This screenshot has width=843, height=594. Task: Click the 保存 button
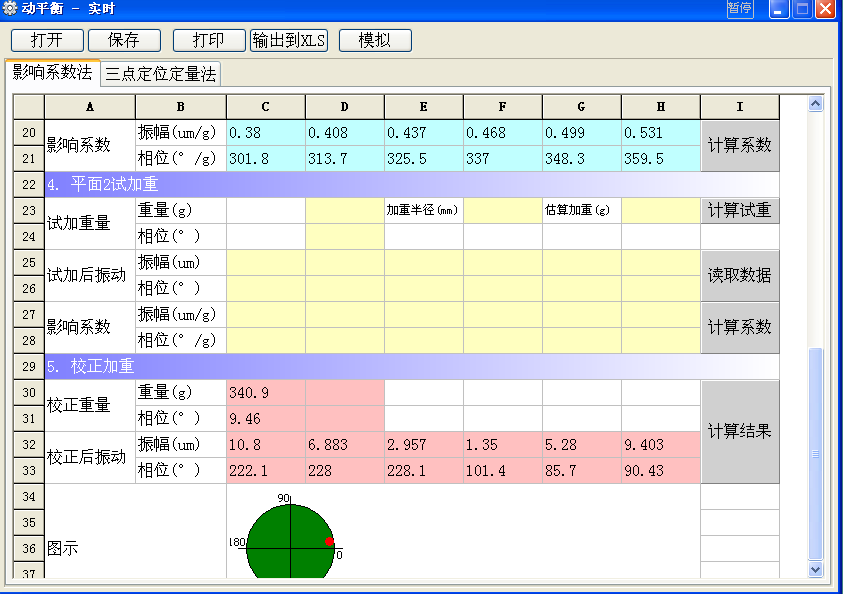tap(124, 40)
